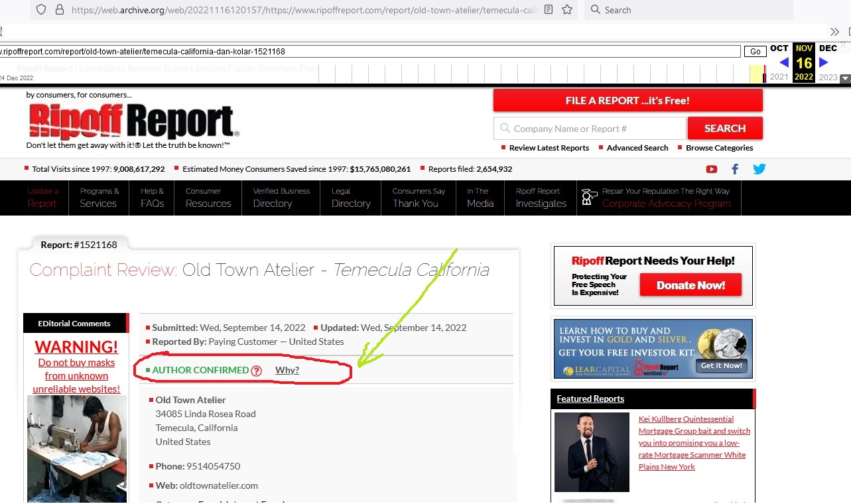851x504 pixels.
Task: Toggle reader view icon in address bar
Action: coord(548,10)
